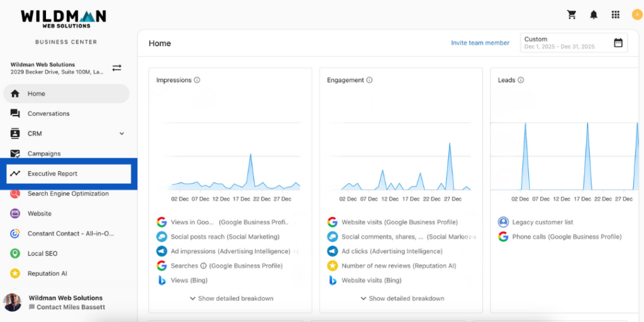Click the orange user avatar
This screenshot has width=644, height=322.
point(636,14)
